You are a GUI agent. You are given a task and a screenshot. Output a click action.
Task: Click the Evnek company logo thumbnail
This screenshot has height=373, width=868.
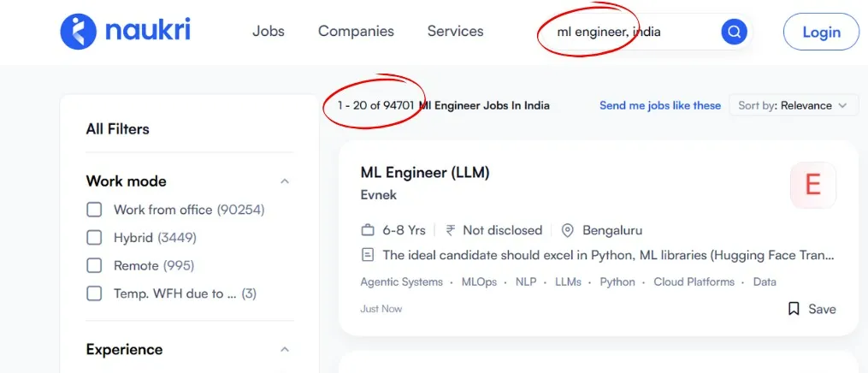812,185
